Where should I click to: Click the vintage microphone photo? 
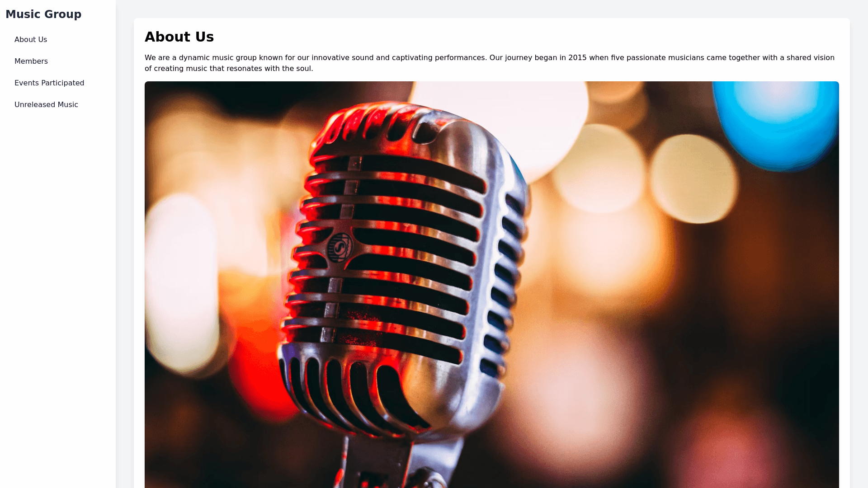click(x=492, y=285)
